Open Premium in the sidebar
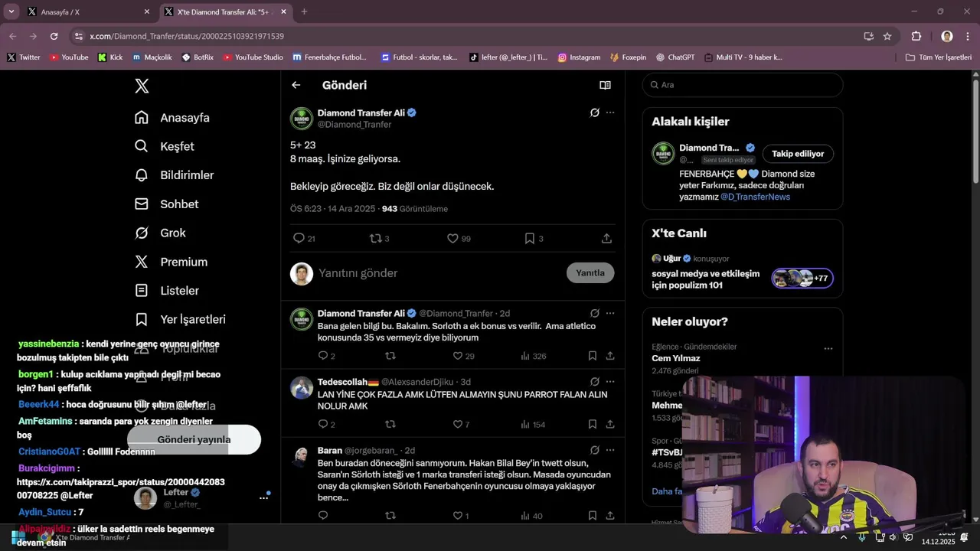The height and width of the screenshot is (551, 980). [171, 262]
